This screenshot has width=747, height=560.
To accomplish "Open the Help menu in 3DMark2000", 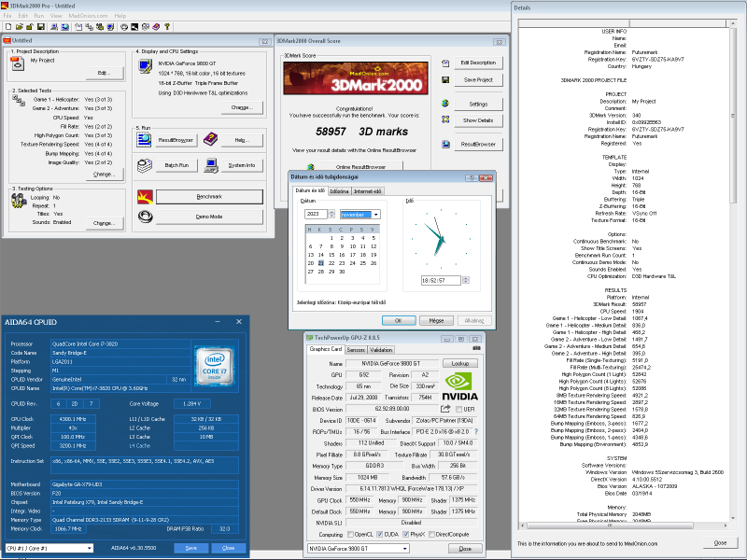I will tap(120, 16).
